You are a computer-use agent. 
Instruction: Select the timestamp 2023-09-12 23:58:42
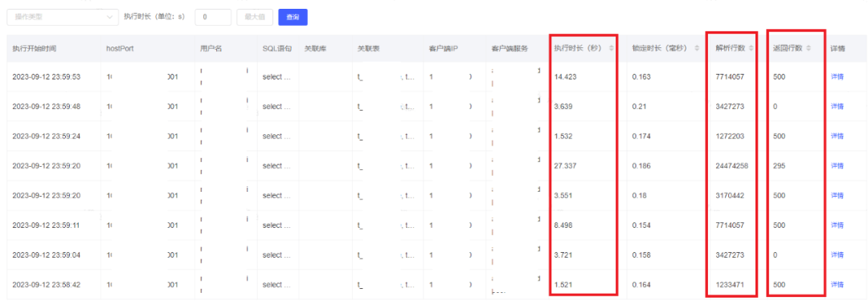click(47, 284)
